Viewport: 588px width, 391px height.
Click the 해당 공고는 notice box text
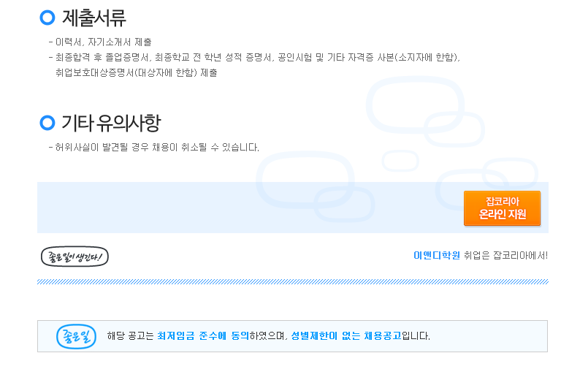[x=269, y=336]
